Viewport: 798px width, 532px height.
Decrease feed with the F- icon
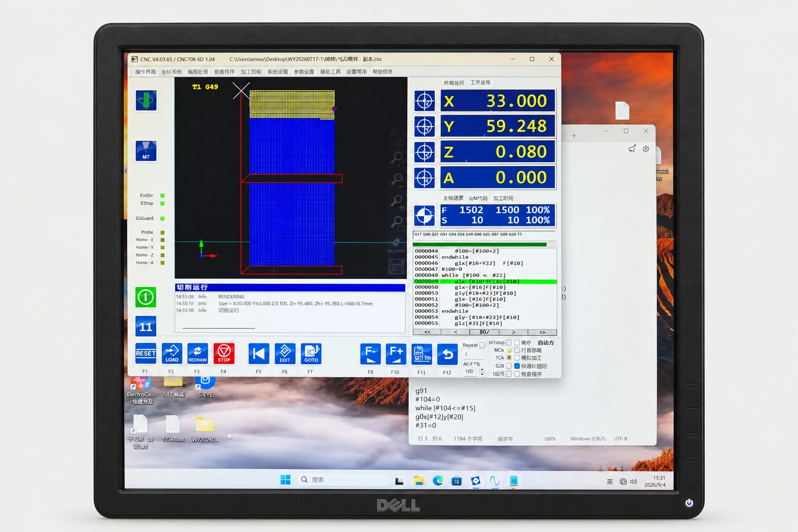(370, 354)
